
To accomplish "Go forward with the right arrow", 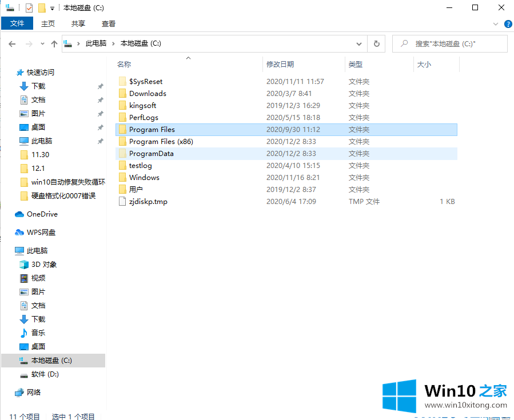I will point(29,43).
